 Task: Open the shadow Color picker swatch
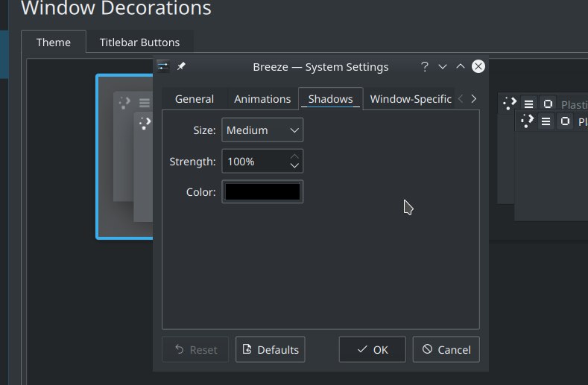262,192
